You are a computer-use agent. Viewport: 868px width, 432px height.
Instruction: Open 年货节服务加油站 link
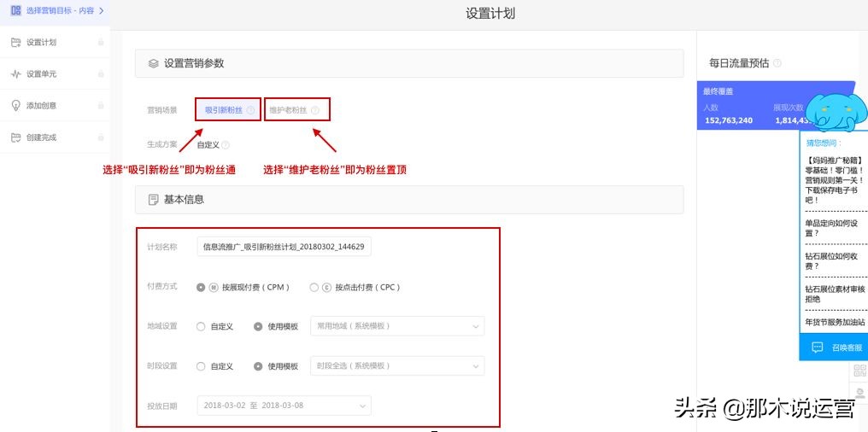pos(835,321)
